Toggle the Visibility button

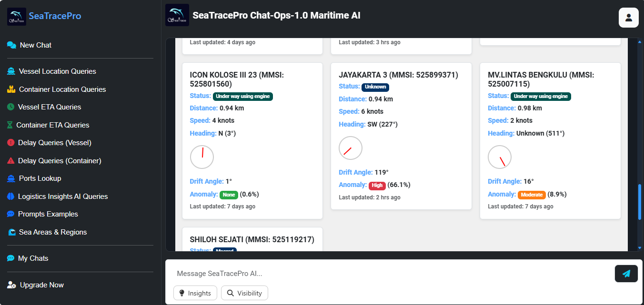(x=244, y=293)
